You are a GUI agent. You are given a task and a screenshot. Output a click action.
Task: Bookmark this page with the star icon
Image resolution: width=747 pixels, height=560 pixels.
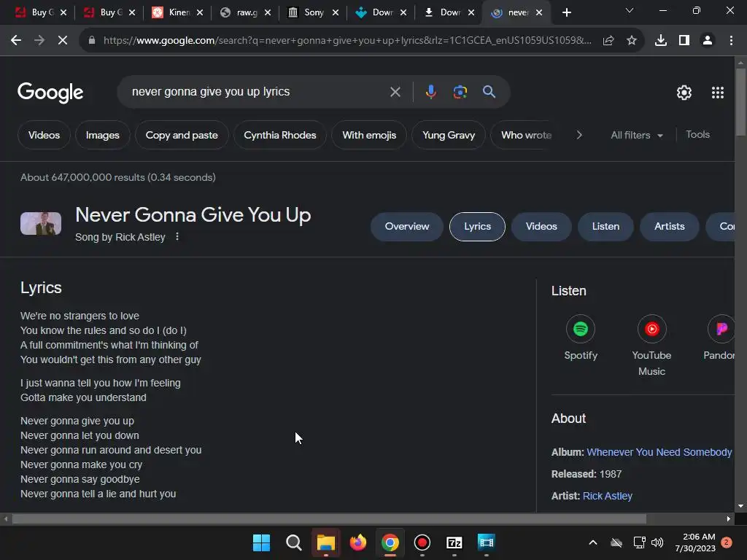click(x=632, y=41)
